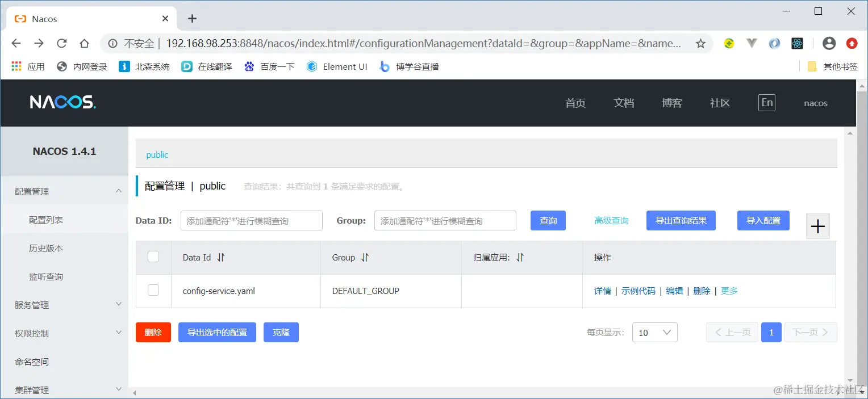The height and width of the screenshot is (399, 868).
Task: Open 高级查询 advanced search link
Action: 612,220
